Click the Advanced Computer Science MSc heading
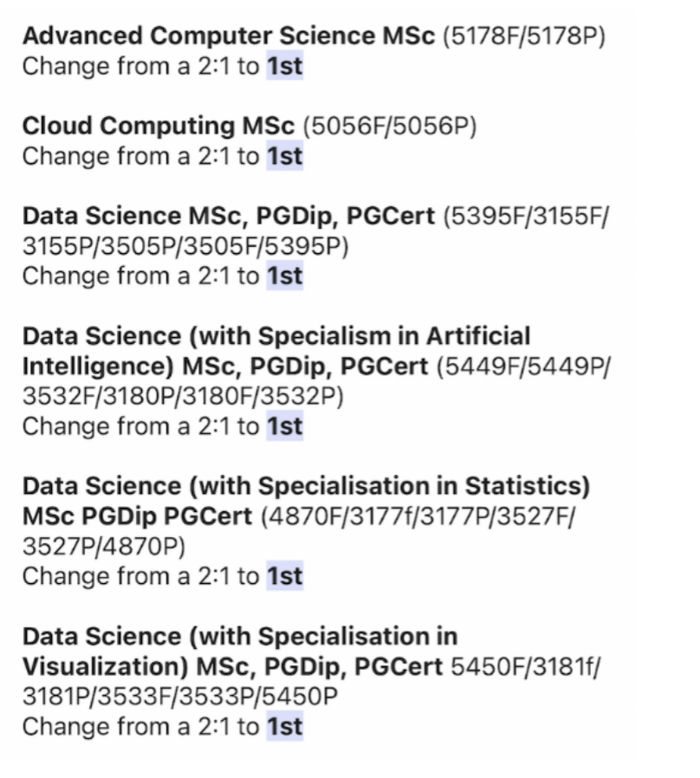Viewport: 700px width, 778px height. [229, 36]
